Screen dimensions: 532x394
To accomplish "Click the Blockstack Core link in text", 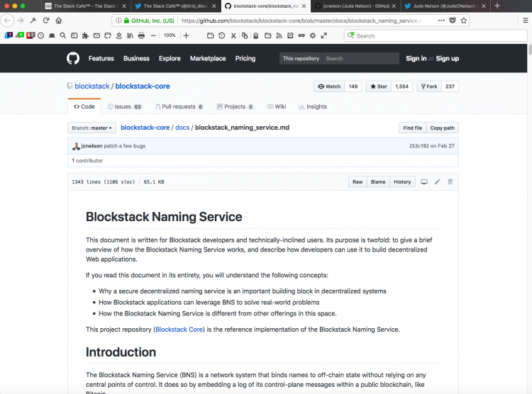I will point(179,330).
